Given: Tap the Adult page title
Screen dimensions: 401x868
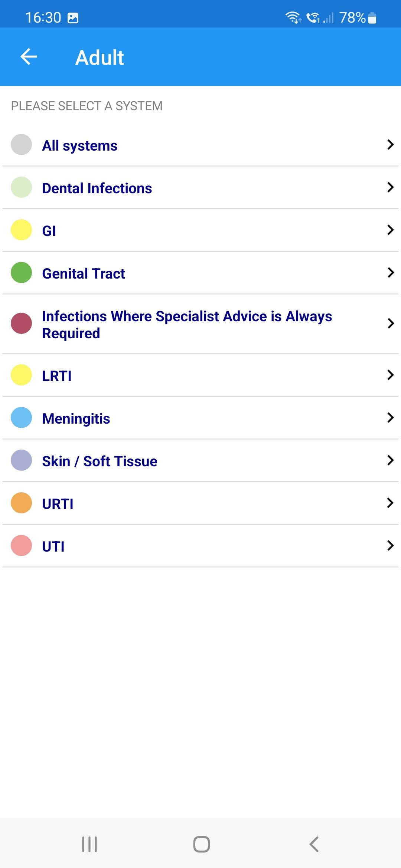Looking at the screenshot, I should point(100,57).
